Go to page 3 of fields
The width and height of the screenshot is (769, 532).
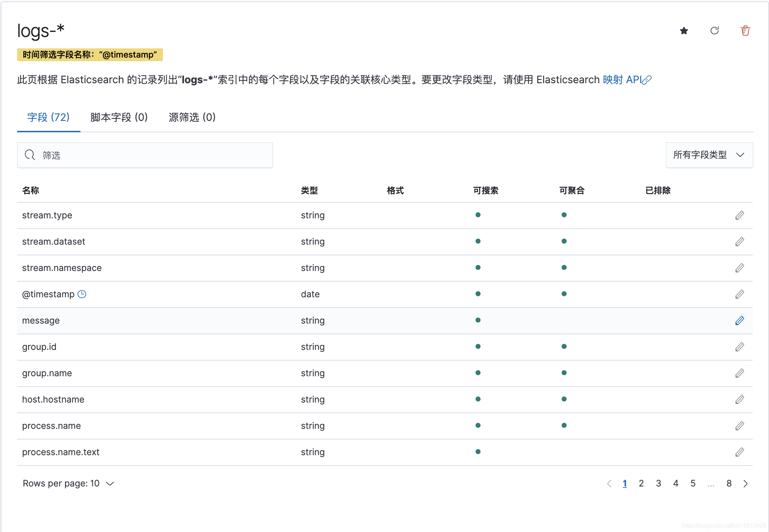pos(658,484)
